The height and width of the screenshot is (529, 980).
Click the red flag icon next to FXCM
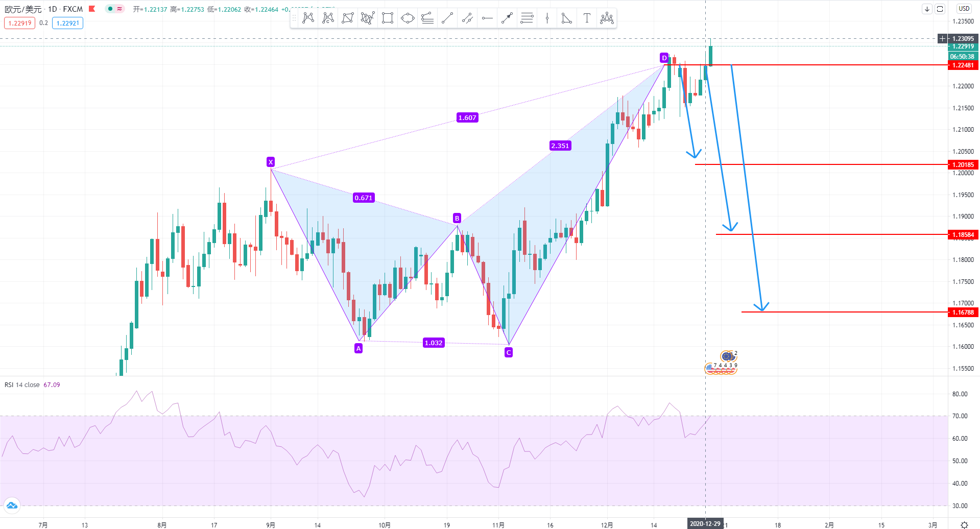click(92, 9)
